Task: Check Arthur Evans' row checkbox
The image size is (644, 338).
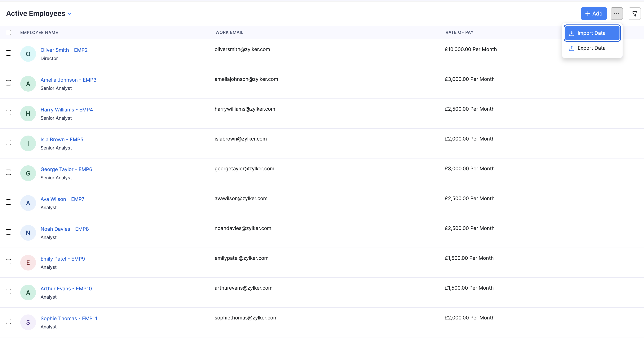Action: click(8, 292)
